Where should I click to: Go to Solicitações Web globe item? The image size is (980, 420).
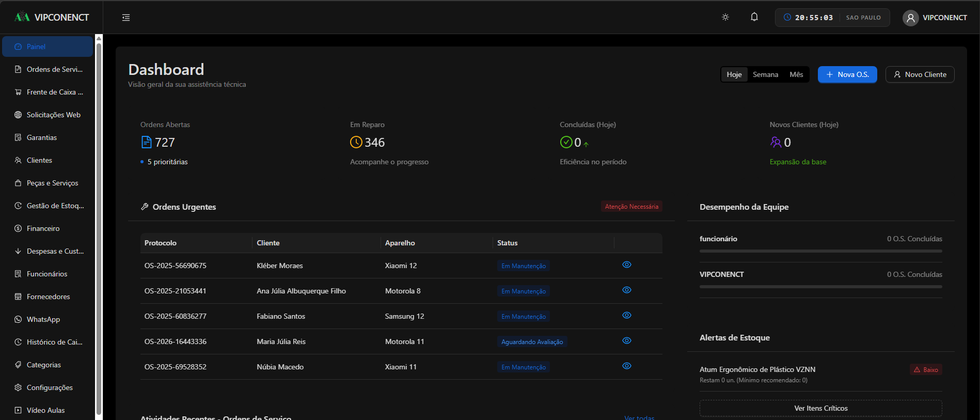[x=48, y=115]
